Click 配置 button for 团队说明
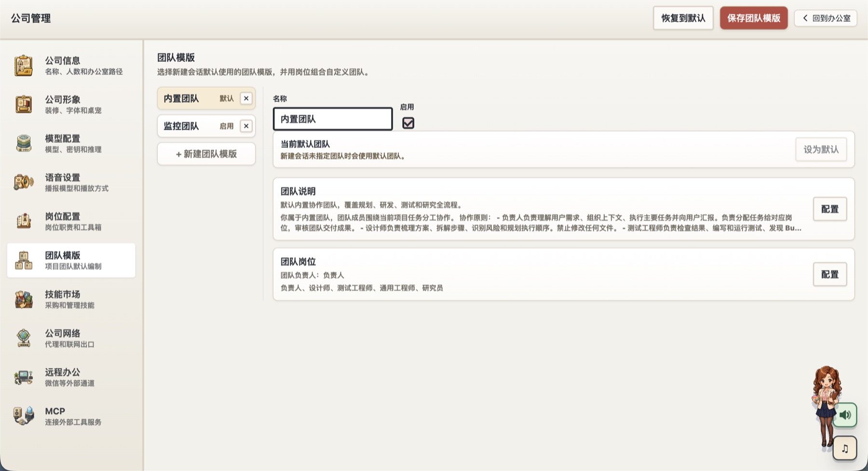 click(x=829, y=209)
